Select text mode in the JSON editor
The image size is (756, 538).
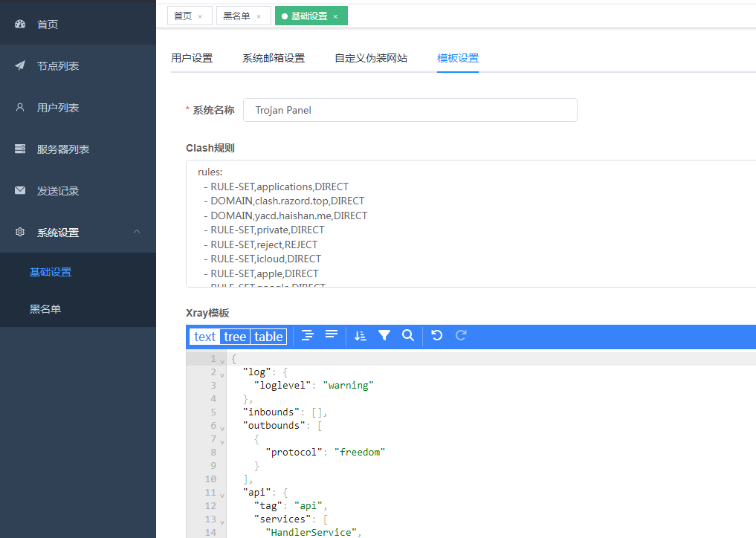[204, 337]
